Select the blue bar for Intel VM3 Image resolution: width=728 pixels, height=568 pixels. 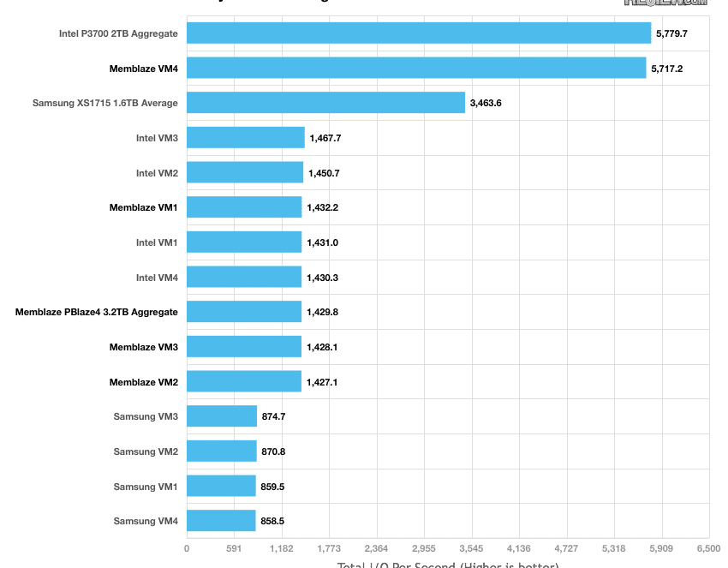point(246,137)
